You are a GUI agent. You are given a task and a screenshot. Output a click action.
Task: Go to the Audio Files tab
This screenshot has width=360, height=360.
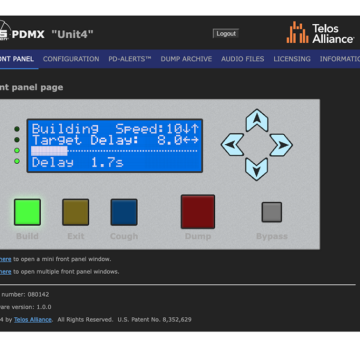(243, 59)
